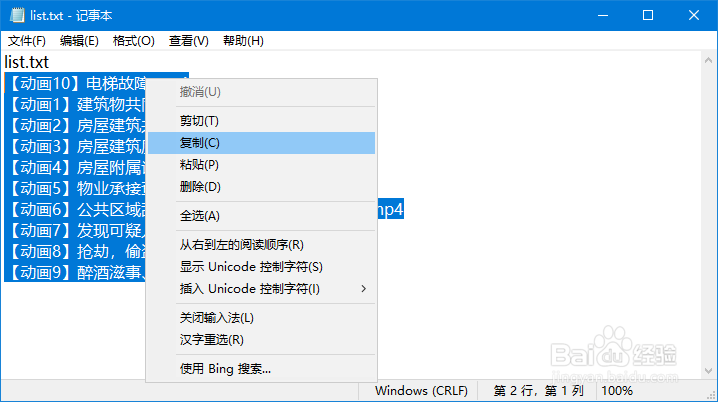Image resolution: width=718 pixels, height=402 pixels.
Task: Maximize the Notepad window
Action: [x=648, y=16]
